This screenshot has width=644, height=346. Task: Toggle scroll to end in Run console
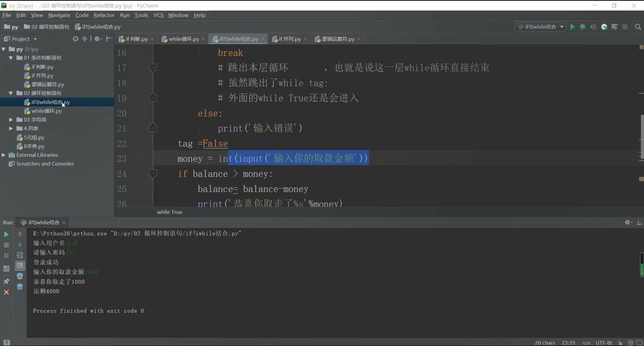tap(20, 266)
